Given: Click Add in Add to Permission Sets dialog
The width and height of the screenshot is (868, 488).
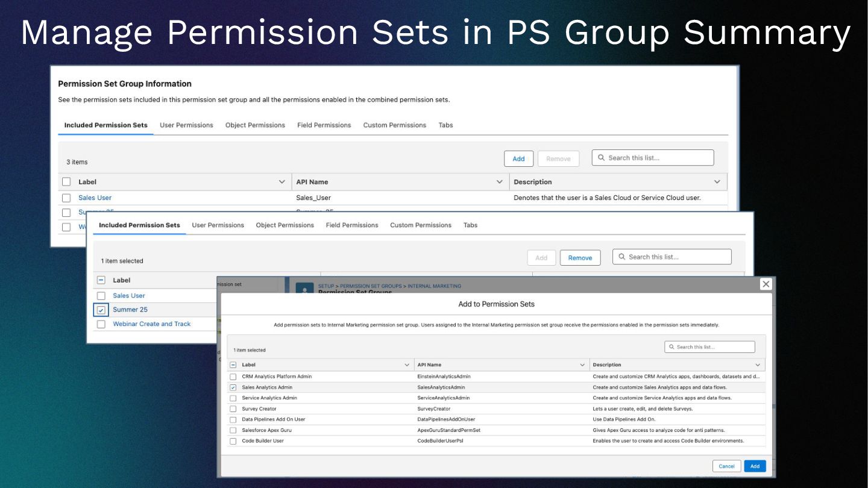Looking at the screenshot, I should [x=755, y=466].
